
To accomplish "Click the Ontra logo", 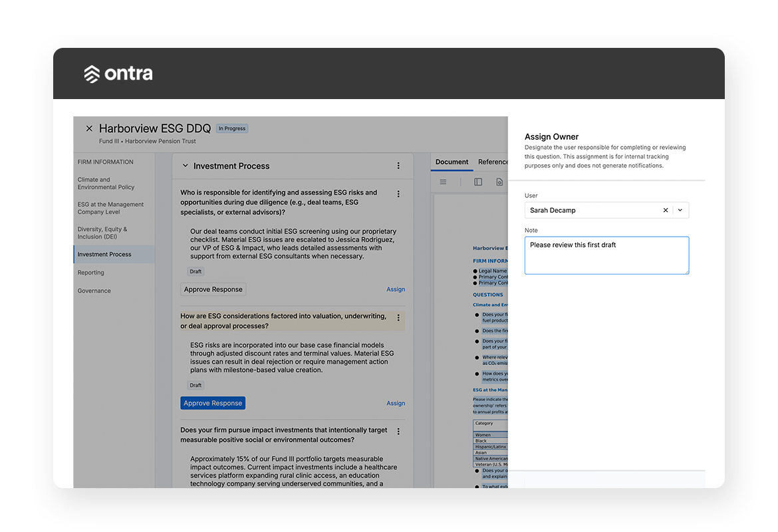I will pyautogui.click(x=118, y=74).
